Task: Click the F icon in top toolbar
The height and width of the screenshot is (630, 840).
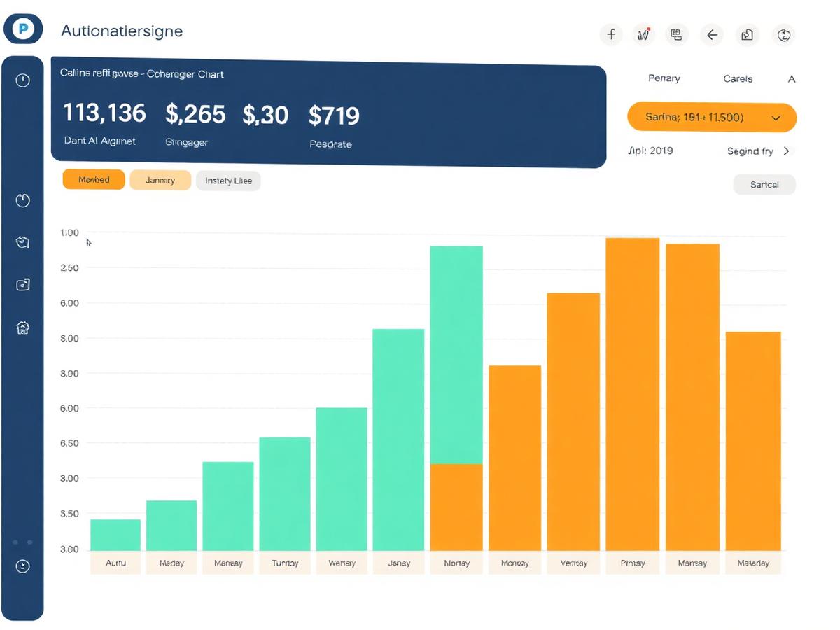Action: coord(611,34)
